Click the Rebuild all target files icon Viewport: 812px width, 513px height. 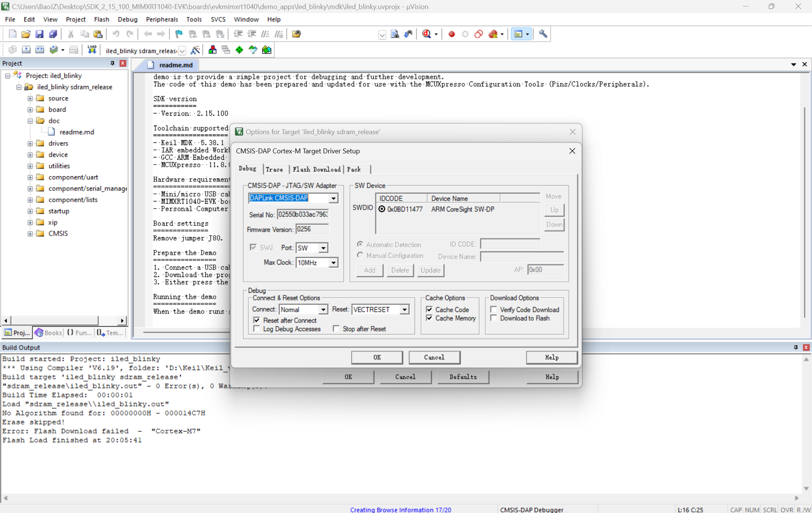(x=40, y=50)
